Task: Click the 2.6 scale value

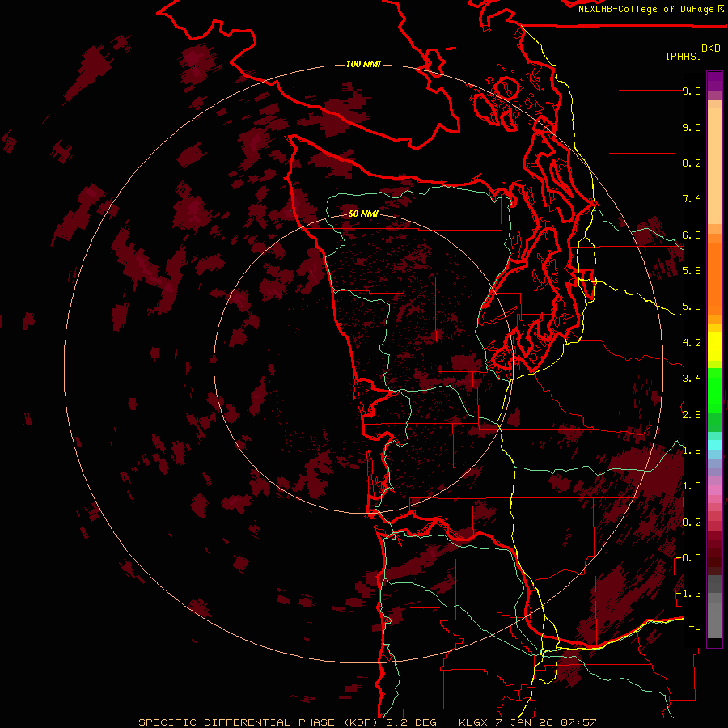Action: pyautogui.click(x=692, y=415)
